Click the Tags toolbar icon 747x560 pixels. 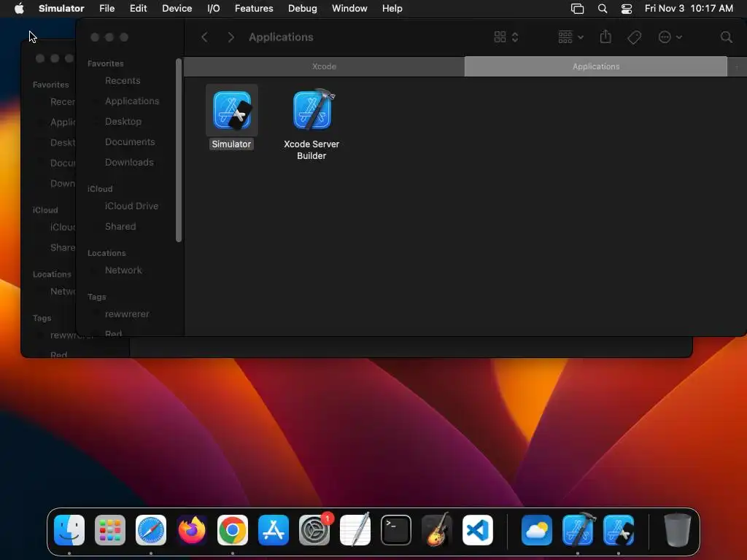634,37
